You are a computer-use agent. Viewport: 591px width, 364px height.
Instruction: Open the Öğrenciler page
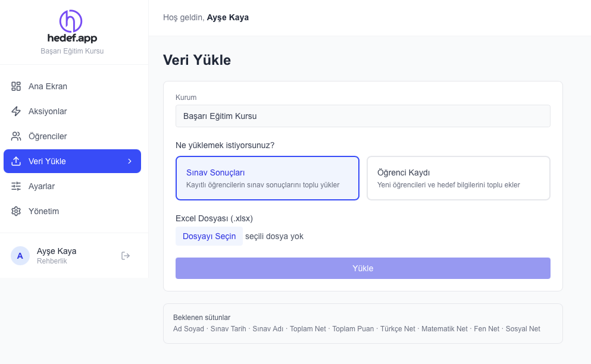(73, 136)
